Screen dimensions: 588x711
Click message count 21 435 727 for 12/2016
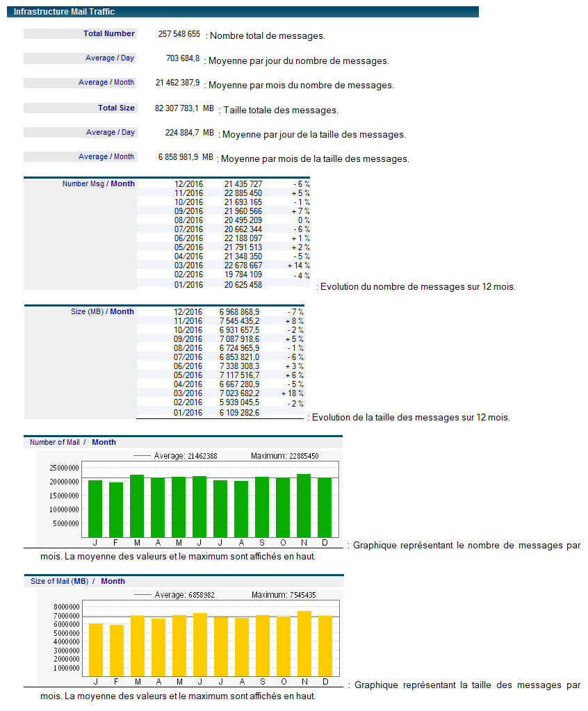(x=243, y=184)
